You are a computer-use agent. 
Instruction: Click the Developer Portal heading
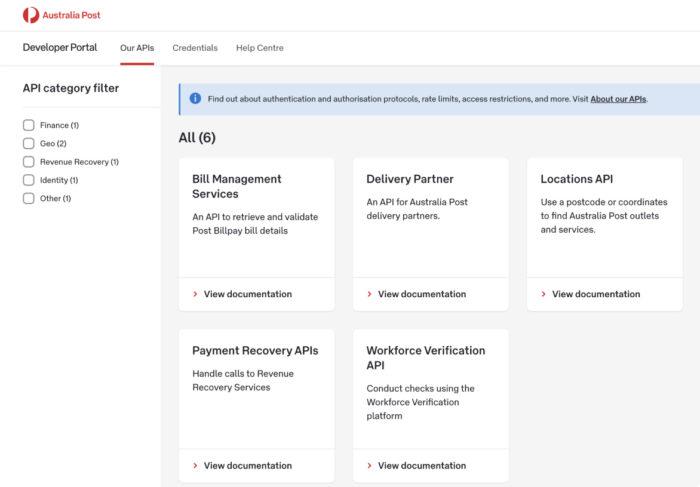tap(60, 47)
